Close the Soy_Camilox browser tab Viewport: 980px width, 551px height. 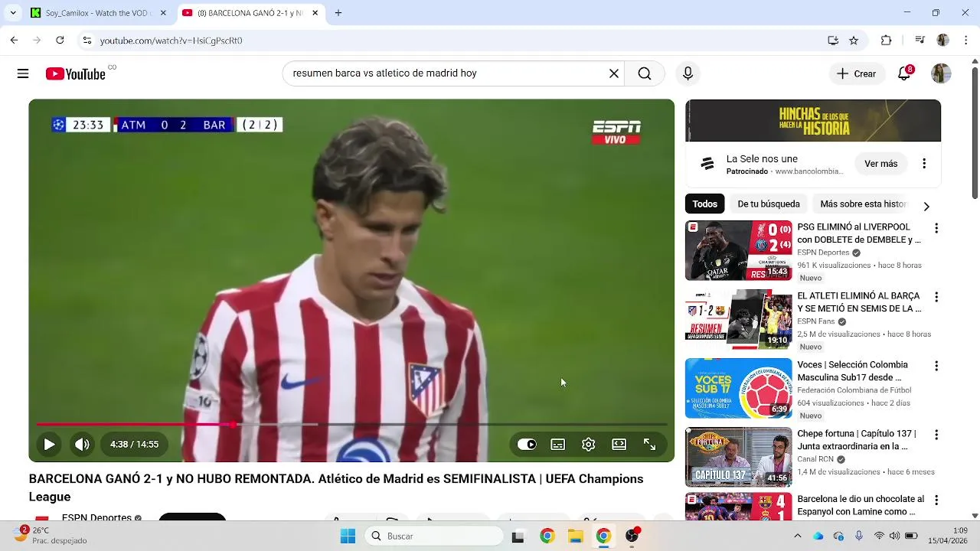tap(162, 13)
